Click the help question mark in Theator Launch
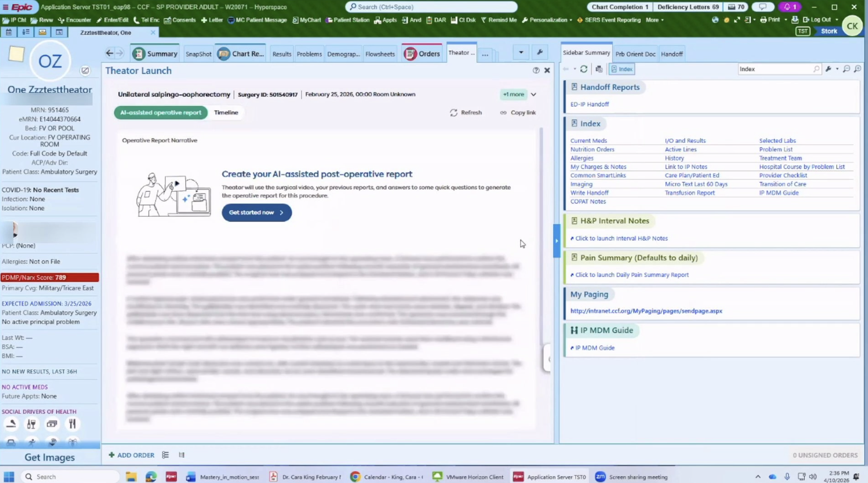868x483 pixels. click(x=536, y=70)
